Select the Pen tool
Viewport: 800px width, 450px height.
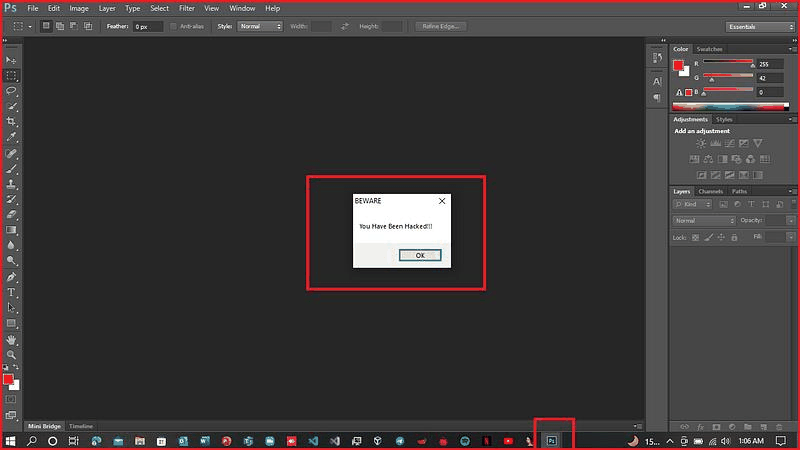(11, 277)
